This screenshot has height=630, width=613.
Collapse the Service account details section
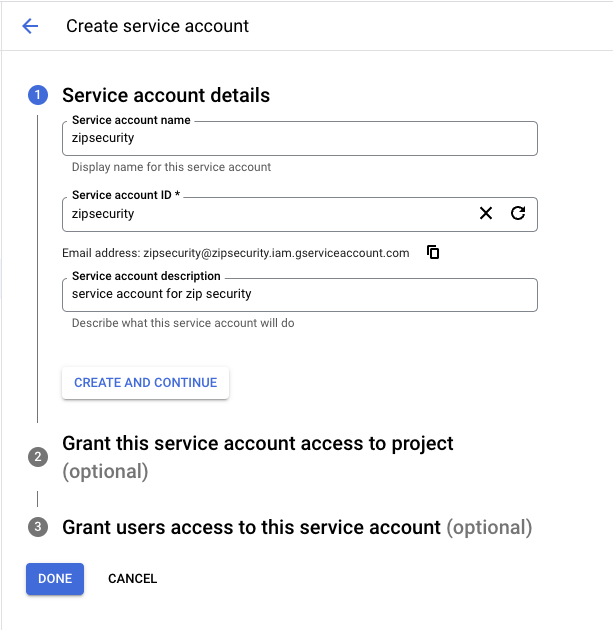(x=166, y=96)
